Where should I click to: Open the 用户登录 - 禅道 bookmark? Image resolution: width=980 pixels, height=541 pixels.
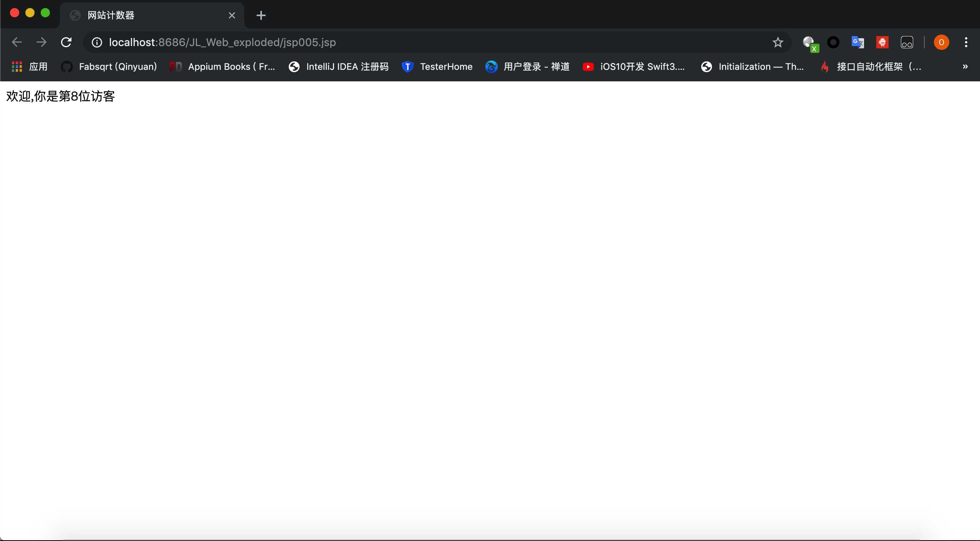click(x=528, y=67)
